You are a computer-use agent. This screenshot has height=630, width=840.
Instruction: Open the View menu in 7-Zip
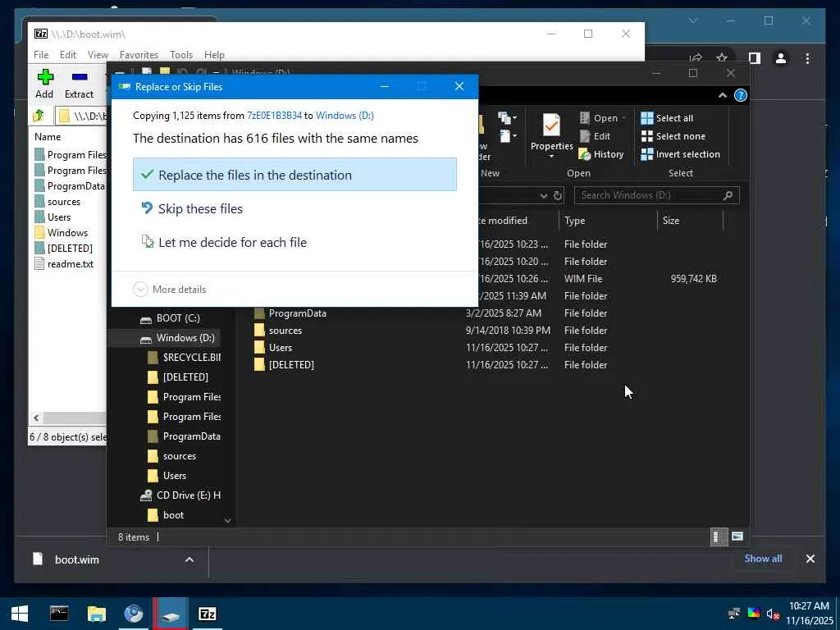point(98,55)
